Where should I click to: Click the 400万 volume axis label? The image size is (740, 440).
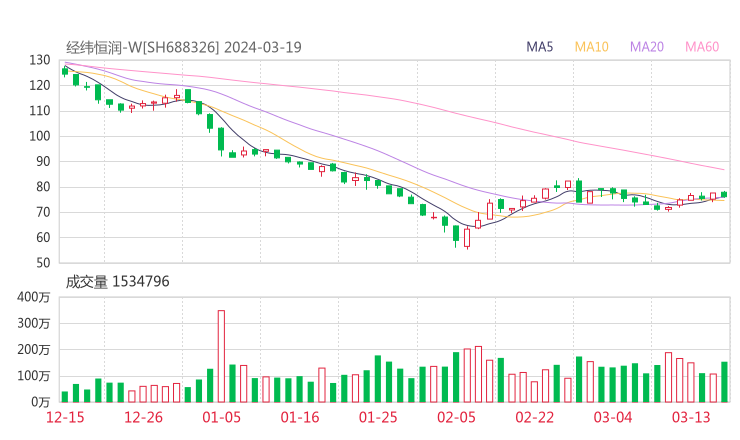coord(33,297)
